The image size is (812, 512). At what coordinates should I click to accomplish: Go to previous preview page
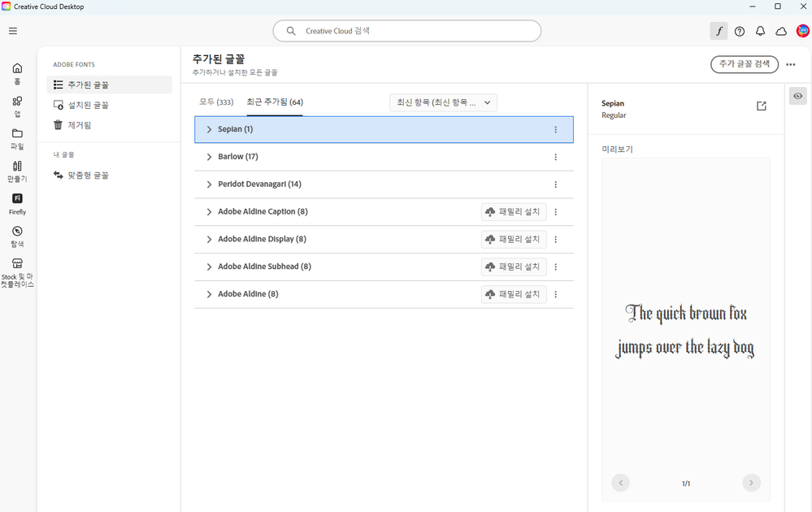click(620, 483)
